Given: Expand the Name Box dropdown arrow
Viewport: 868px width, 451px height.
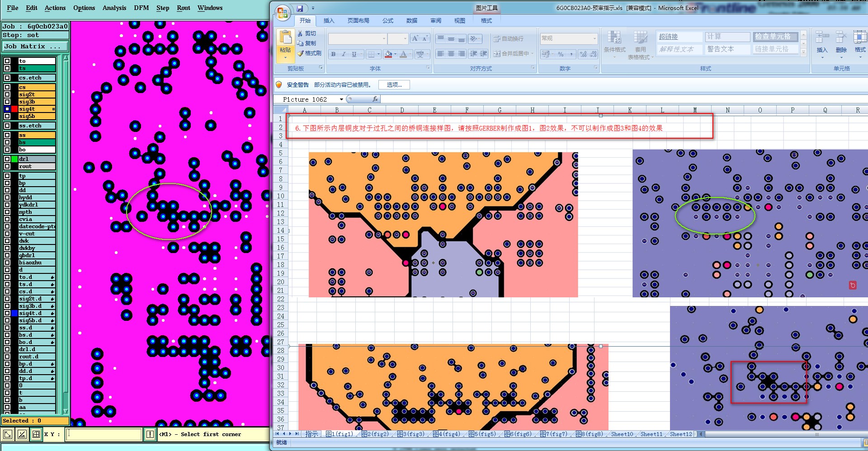Looking at the screenshot, I should [341, 99].
